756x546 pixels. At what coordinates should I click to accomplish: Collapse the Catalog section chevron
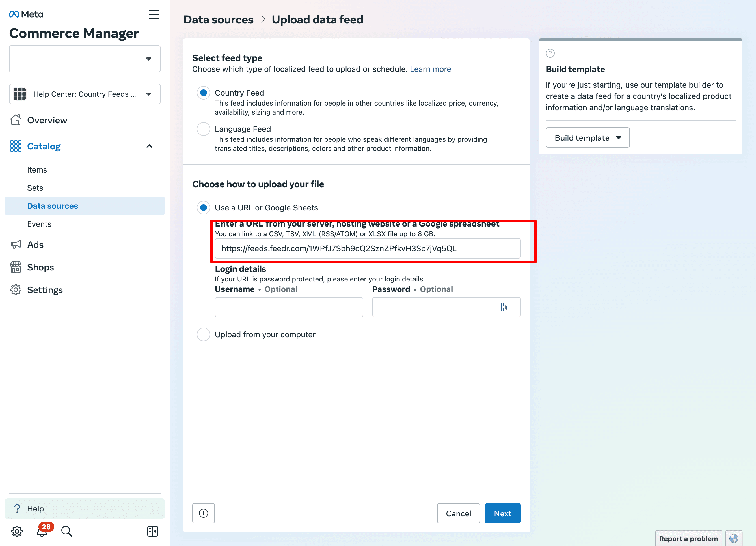click(x=149, y=146)
